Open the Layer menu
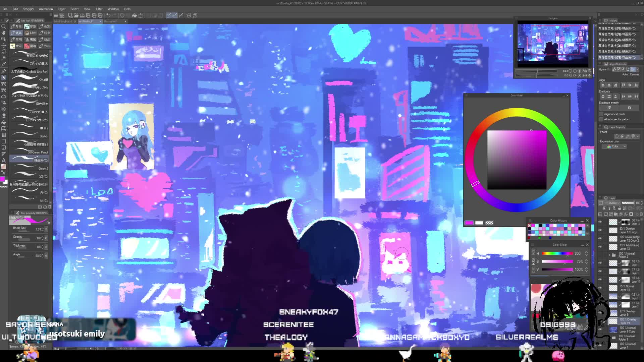644x362 pixels. 62,9
